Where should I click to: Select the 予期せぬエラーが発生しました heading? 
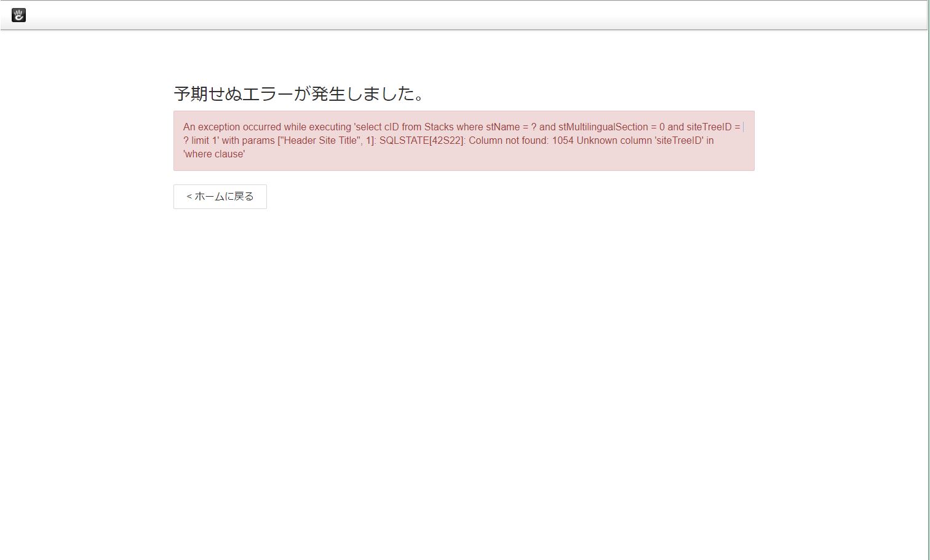300,94
